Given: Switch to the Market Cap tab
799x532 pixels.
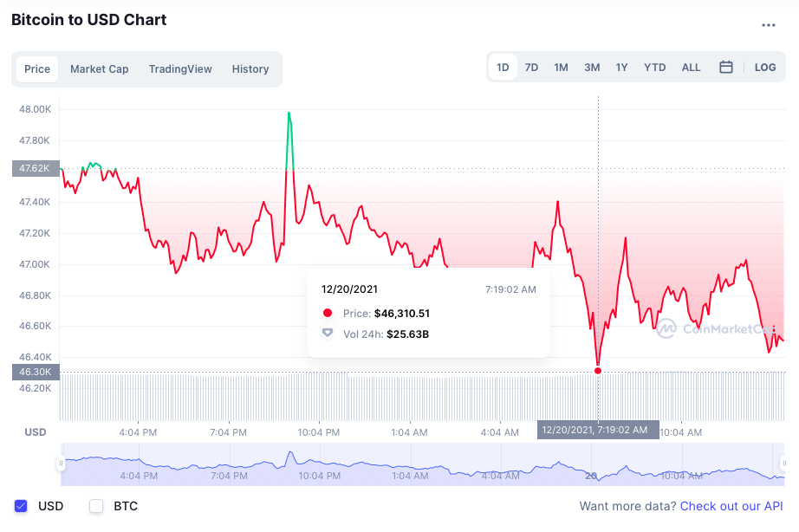Looking at the screenshot, I should click(x=99, y=68).
